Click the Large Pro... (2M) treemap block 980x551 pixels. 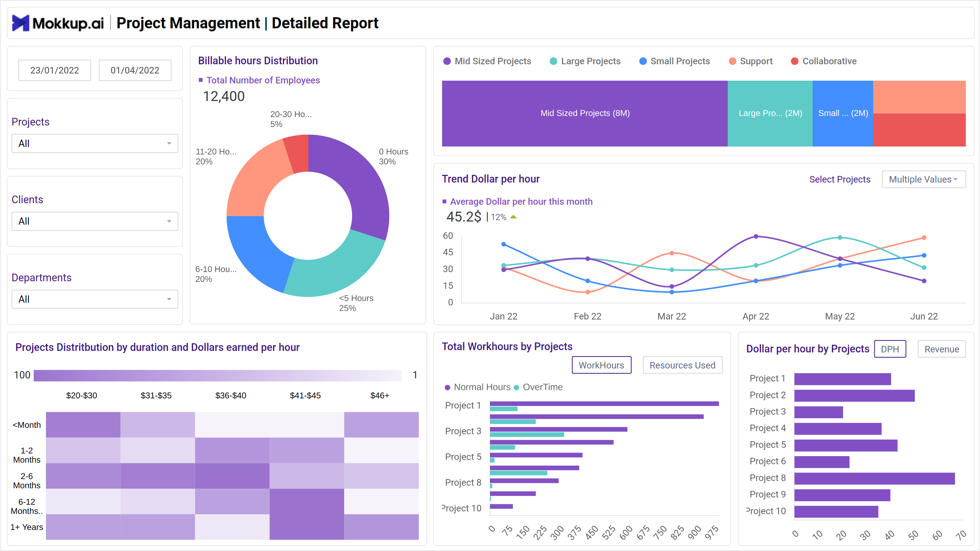[770, 113]
